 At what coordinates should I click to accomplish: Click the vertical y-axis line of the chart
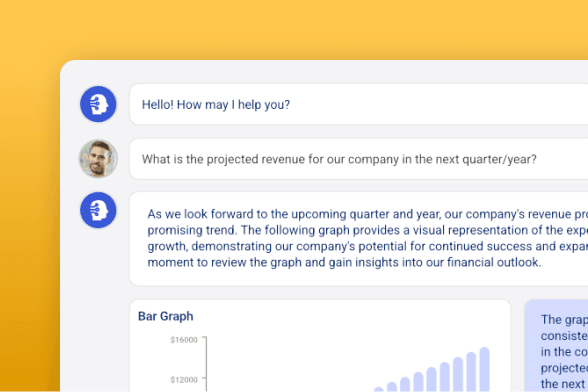206,364
